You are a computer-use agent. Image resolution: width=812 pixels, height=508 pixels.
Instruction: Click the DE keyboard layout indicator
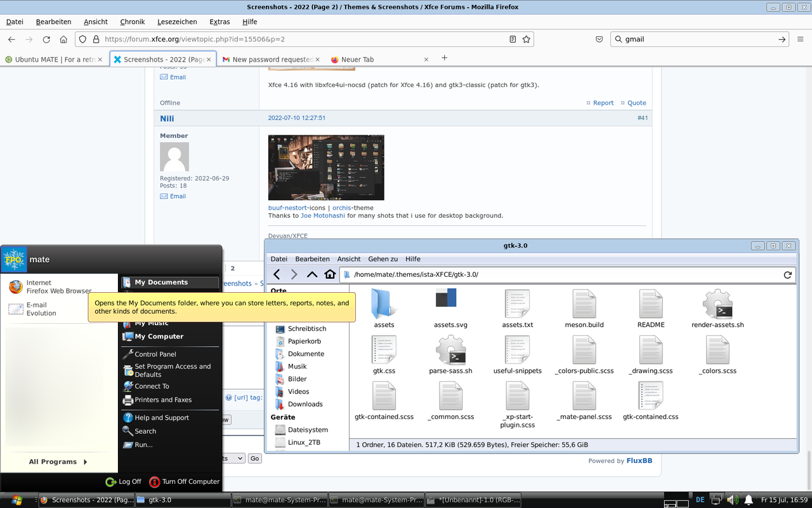(700, 500)
